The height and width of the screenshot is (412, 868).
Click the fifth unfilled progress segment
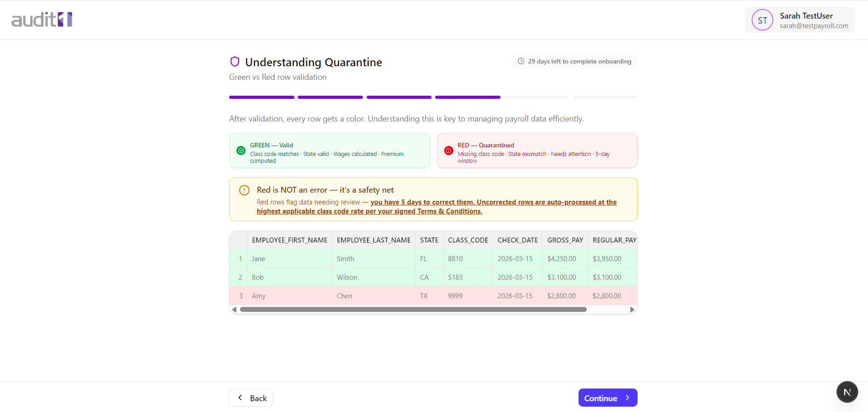point(536,97)
